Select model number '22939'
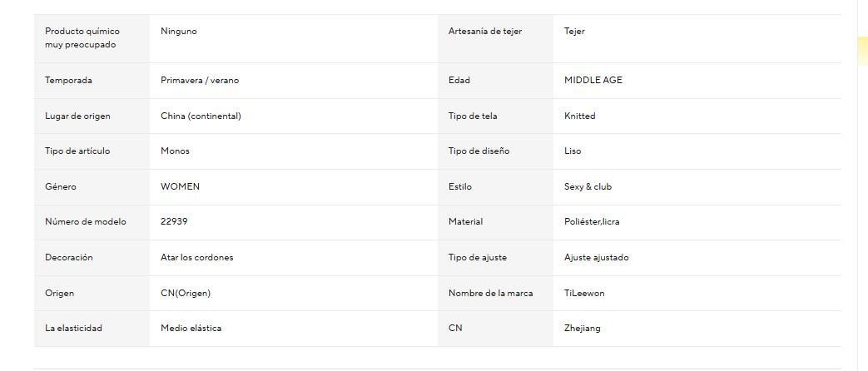This screenshot has width=868, height=371. (174, 222)
